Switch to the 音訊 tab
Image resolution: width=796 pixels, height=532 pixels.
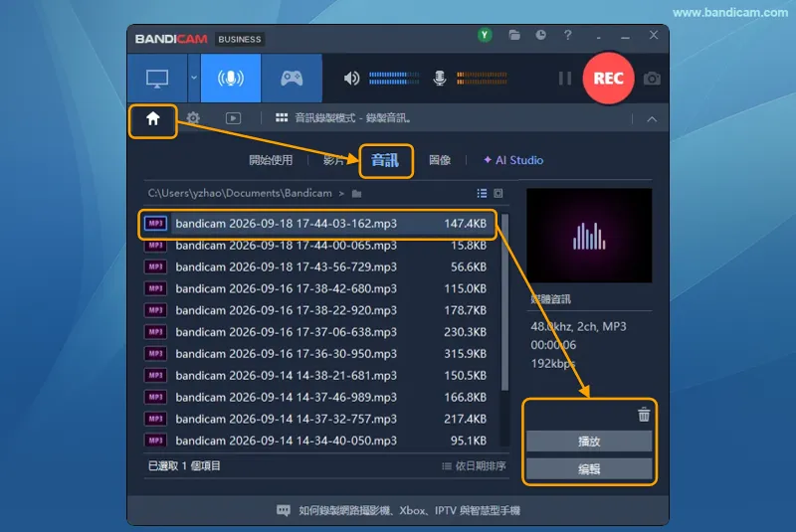click(x=385, y=161)
